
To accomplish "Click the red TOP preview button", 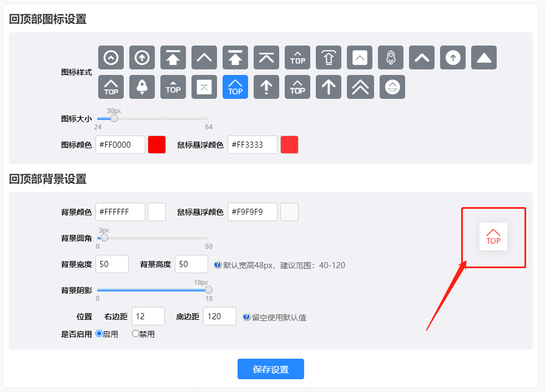I will tap(493, 237).
